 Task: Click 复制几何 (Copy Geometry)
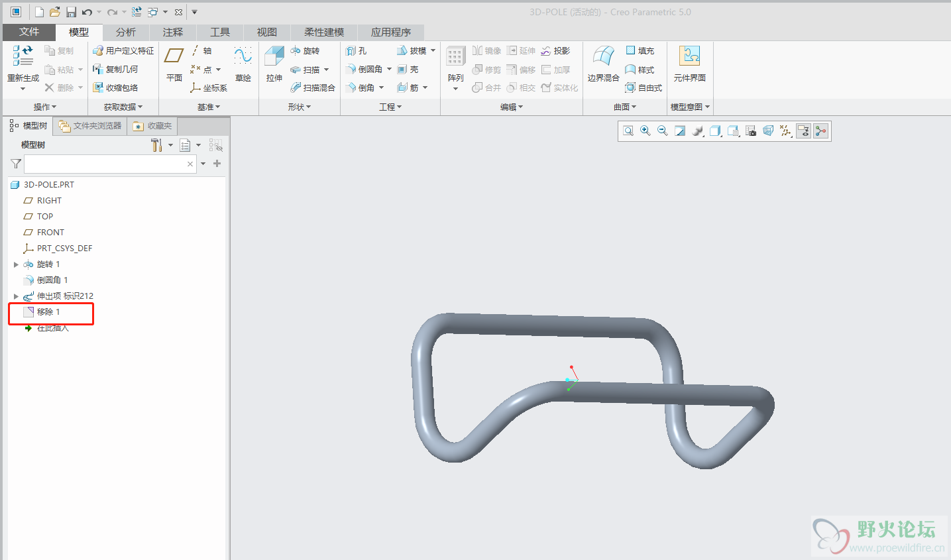115,69
